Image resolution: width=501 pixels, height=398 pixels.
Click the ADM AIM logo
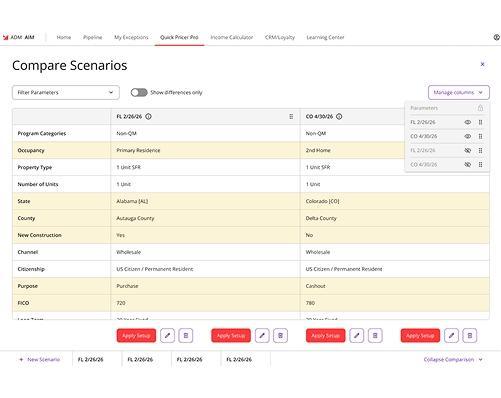(19, 37)
